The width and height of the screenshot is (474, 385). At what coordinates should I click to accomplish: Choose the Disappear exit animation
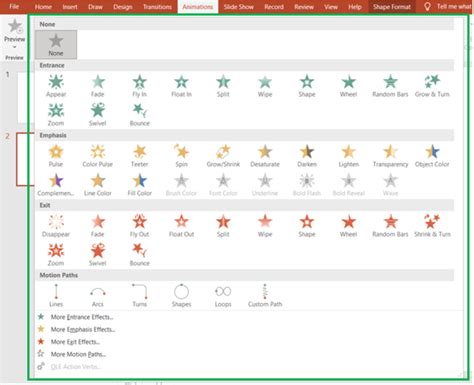click(56, 226)
